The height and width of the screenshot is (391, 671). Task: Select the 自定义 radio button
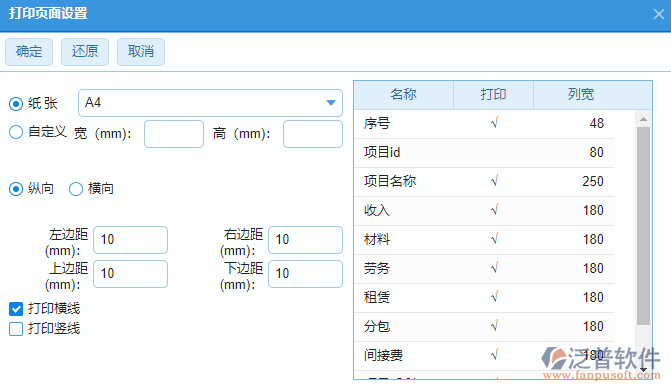[x=16, y=132]
